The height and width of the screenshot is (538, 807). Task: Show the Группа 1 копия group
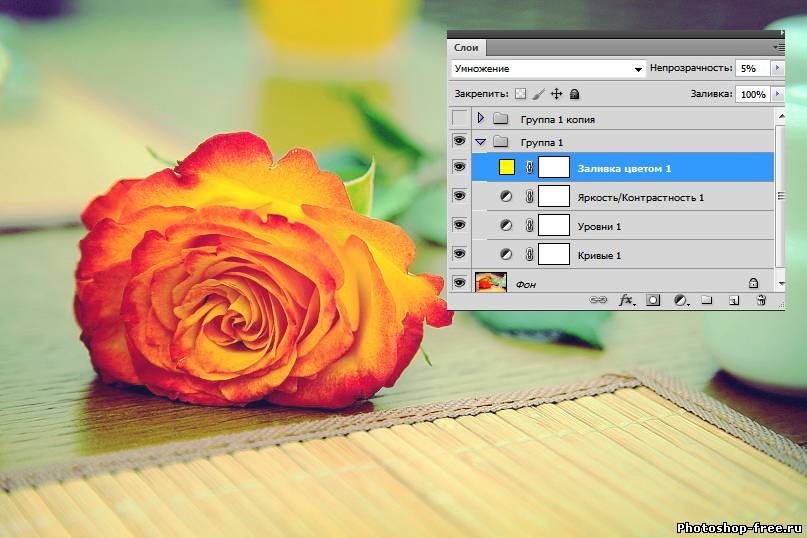(459, 118)
